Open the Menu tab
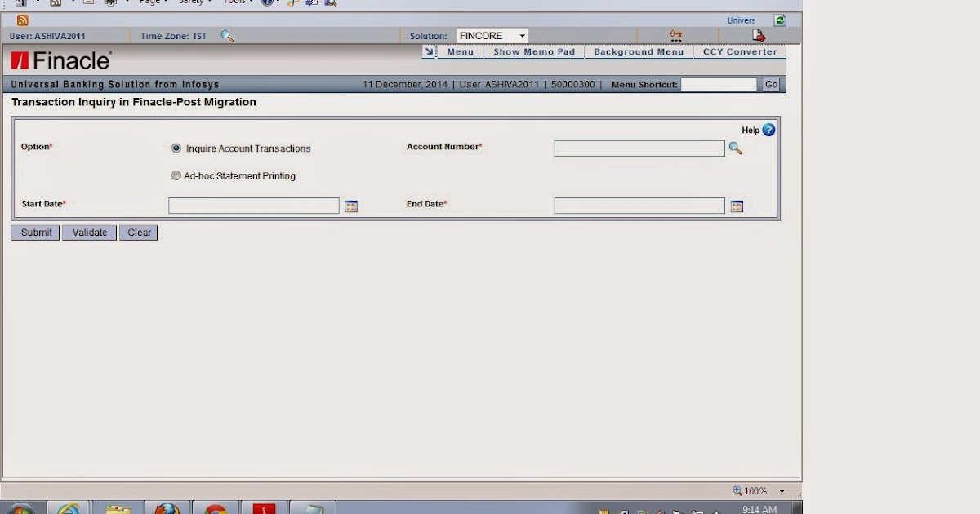The width and height of the screenshot is (980, 514). (461, 51)
